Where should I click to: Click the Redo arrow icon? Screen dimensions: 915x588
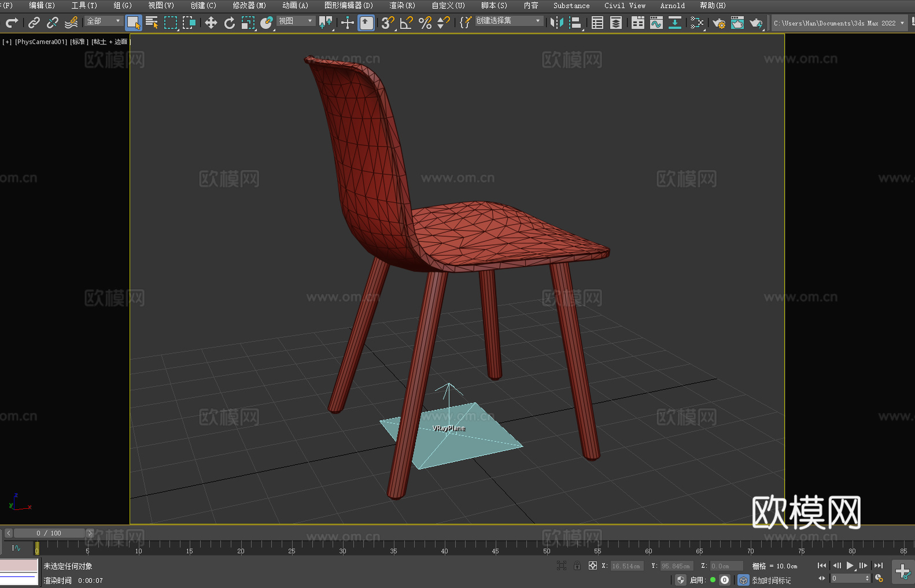tap(12, 23)
